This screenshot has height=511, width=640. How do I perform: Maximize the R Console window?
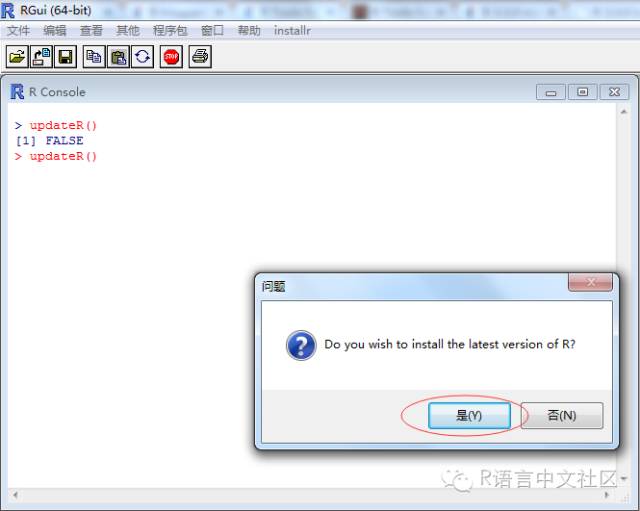[582, 92]
